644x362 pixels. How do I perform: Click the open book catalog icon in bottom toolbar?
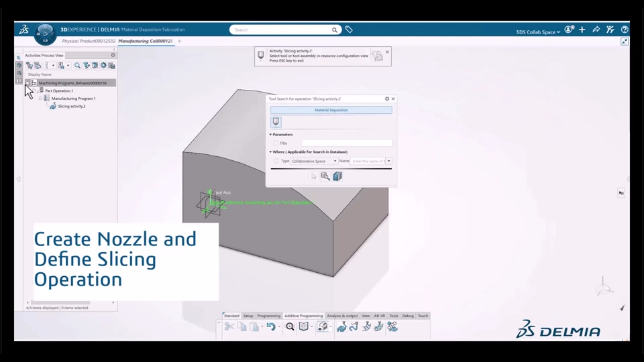303,326
